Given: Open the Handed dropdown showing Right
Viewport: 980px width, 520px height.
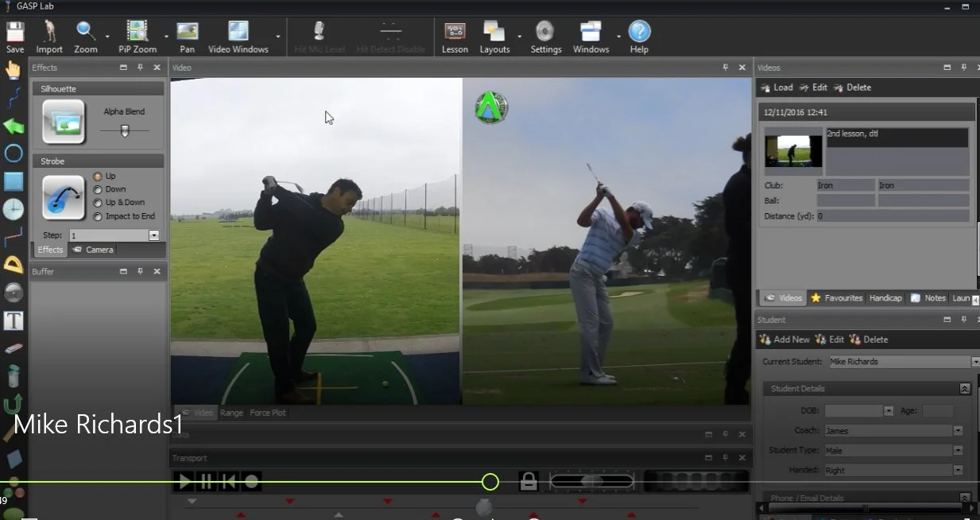Looking at the screenshot, I should pyautogui.click(x=958, y=470).
